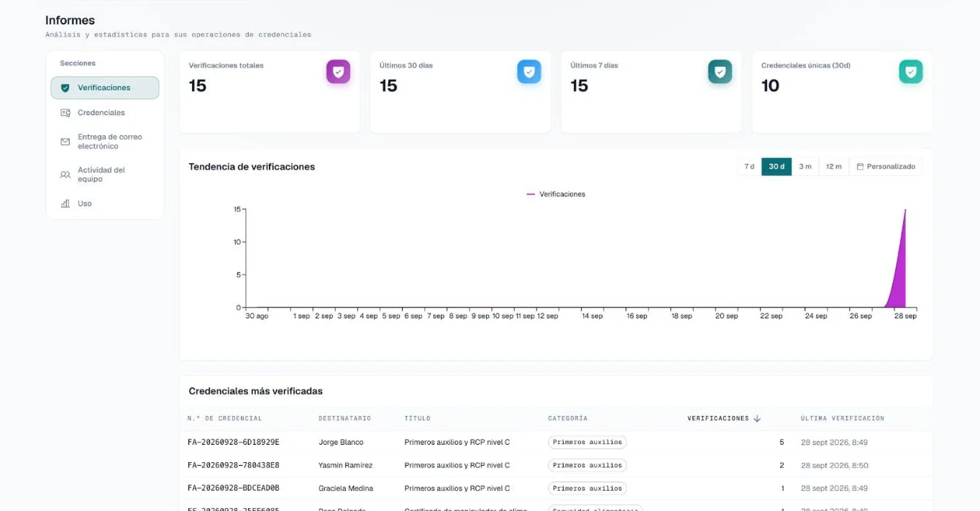Click Primeros auxilios tag in Jorge Blanco row
Viewport: 980px width, 511px height.
click(587, 442)
